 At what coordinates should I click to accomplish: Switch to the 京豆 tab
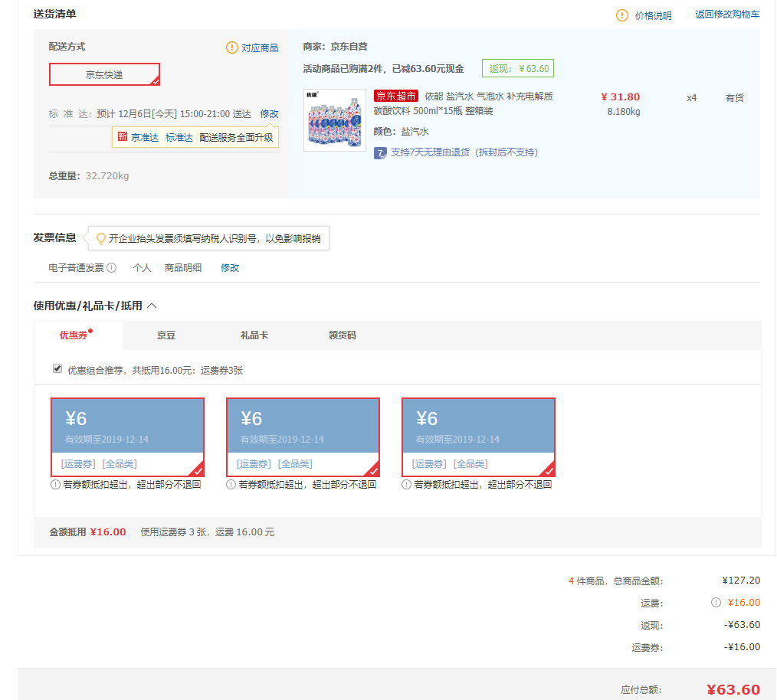[166, 335]
